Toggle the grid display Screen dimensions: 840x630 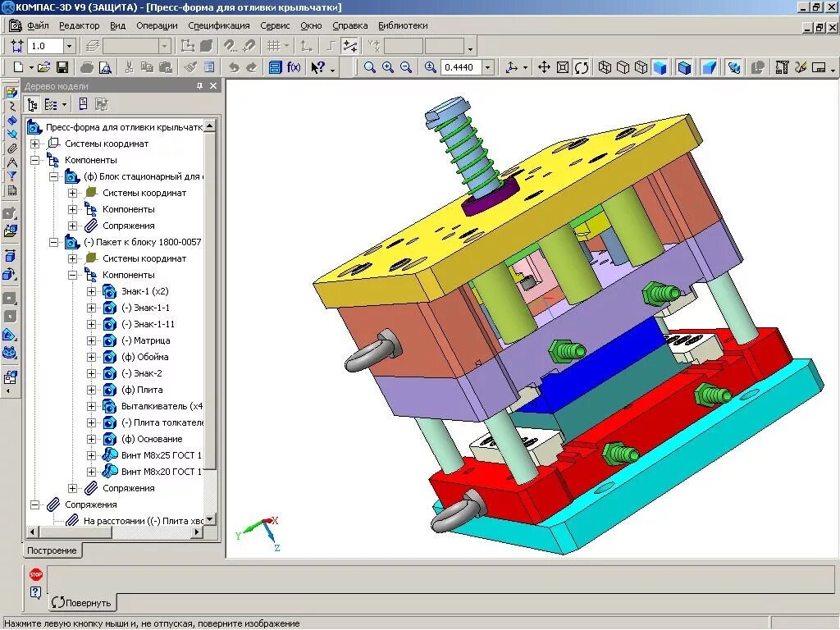(274, 46)
